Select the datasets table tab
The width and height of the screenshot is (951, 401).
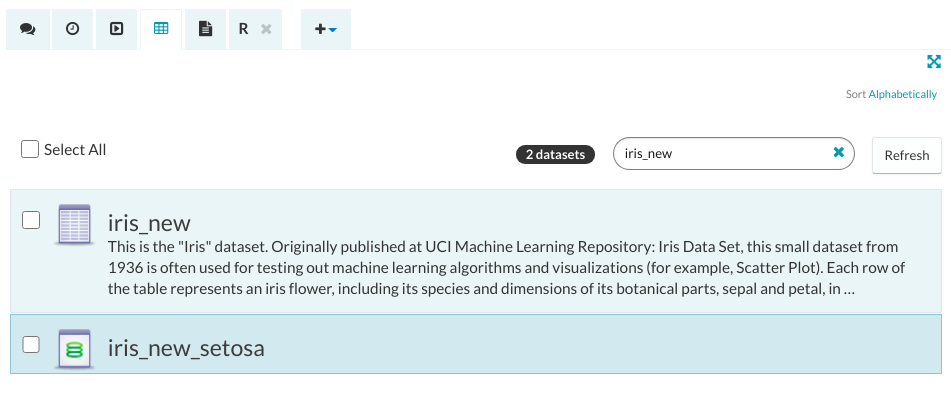(160, 29)
